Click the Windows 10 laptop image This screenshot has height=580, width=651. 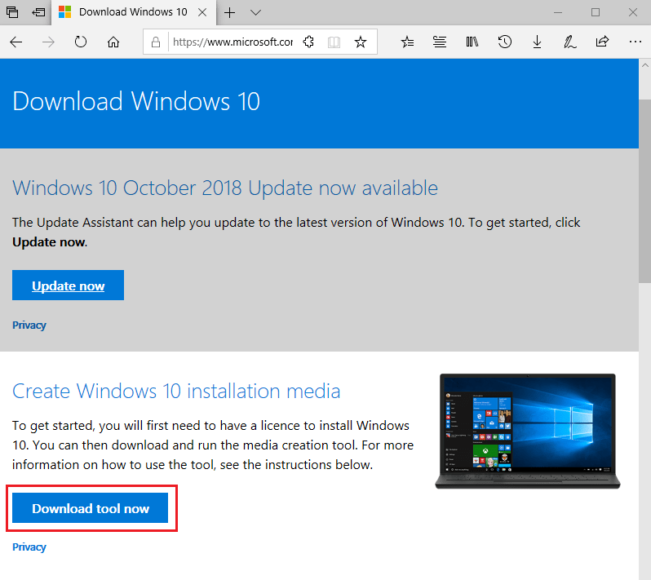(528, 431)
